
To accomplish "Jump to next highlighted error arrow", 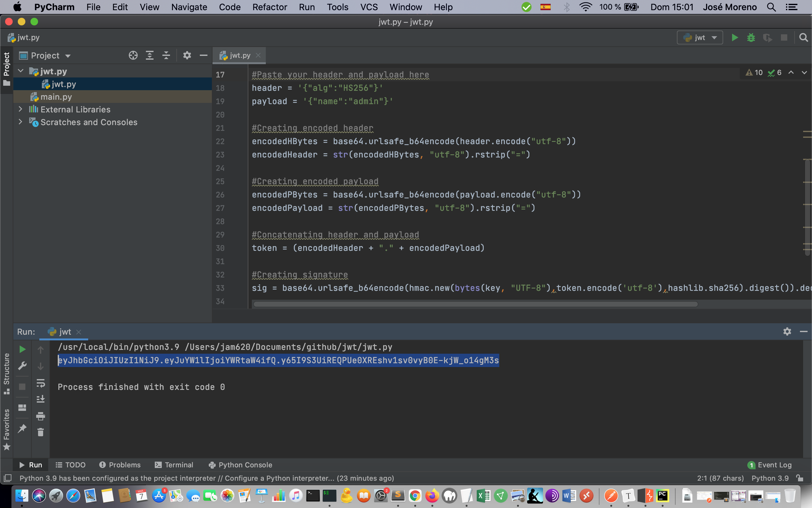I will click(x=804, y=73).
